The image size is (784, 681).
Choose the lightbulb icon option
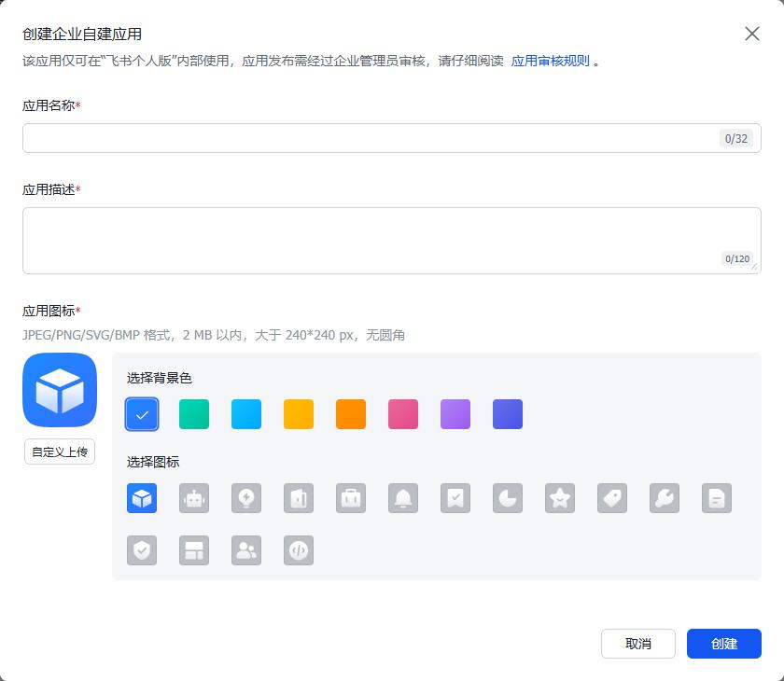[x=246, y=498]
